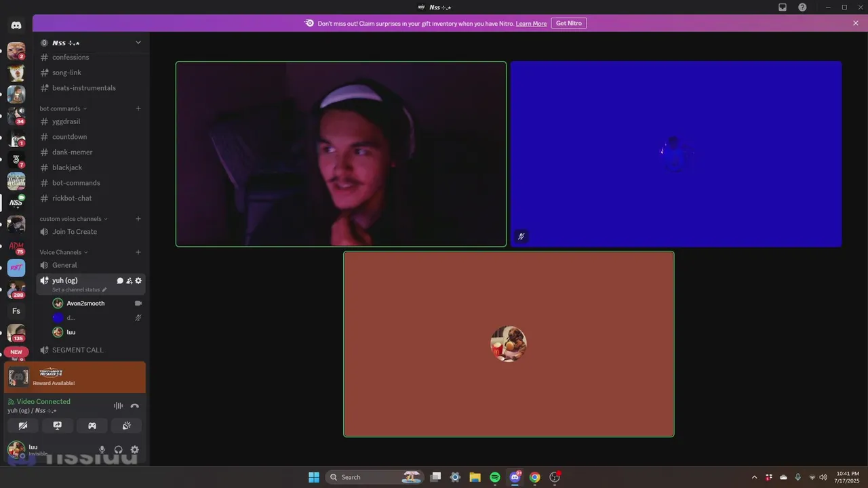Collapse the custom voice channels category
This screenshot has height=488, width=868.
(74, 219)
